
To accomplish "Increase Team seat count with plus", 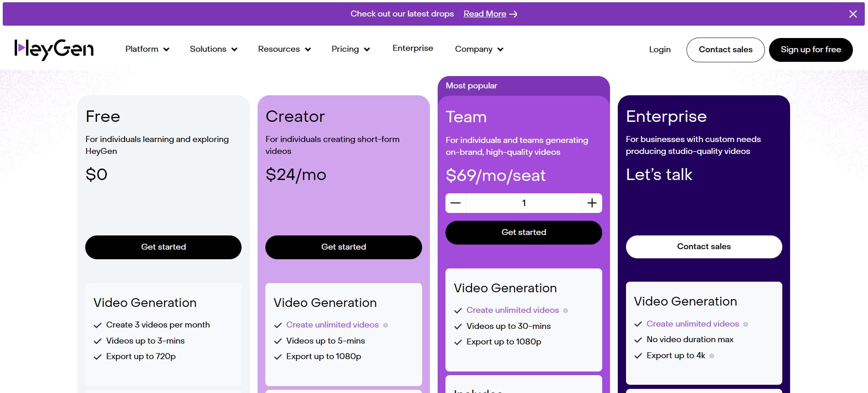I will point(592,203).
